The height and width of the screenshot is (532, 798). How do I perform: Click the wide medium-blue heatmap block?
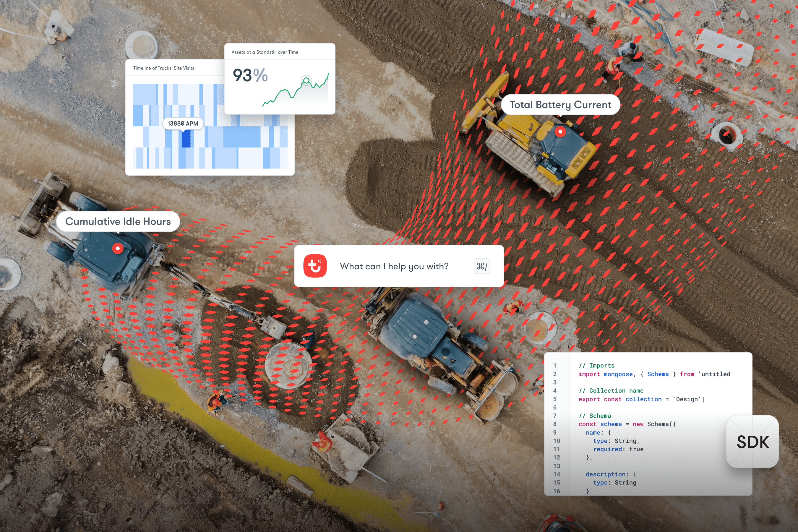pyautogui.click(x=241, y=137)
